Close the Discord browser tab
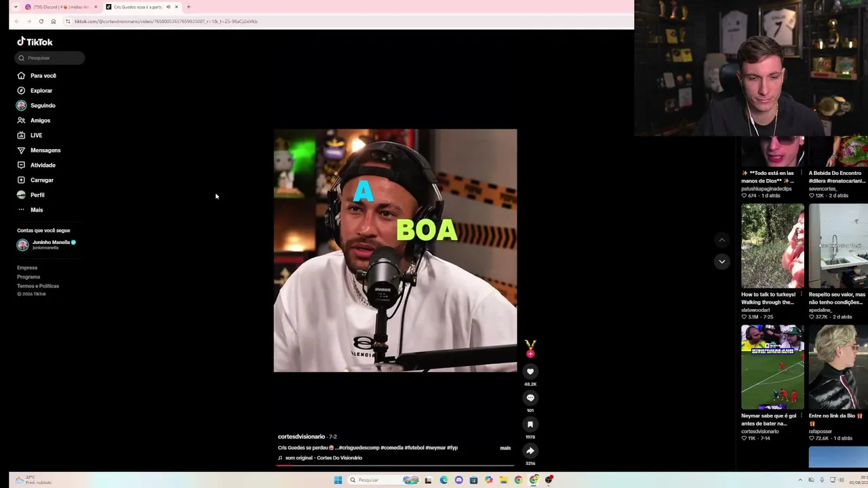This screenshot has width=868, height=488. pos(95,7)
